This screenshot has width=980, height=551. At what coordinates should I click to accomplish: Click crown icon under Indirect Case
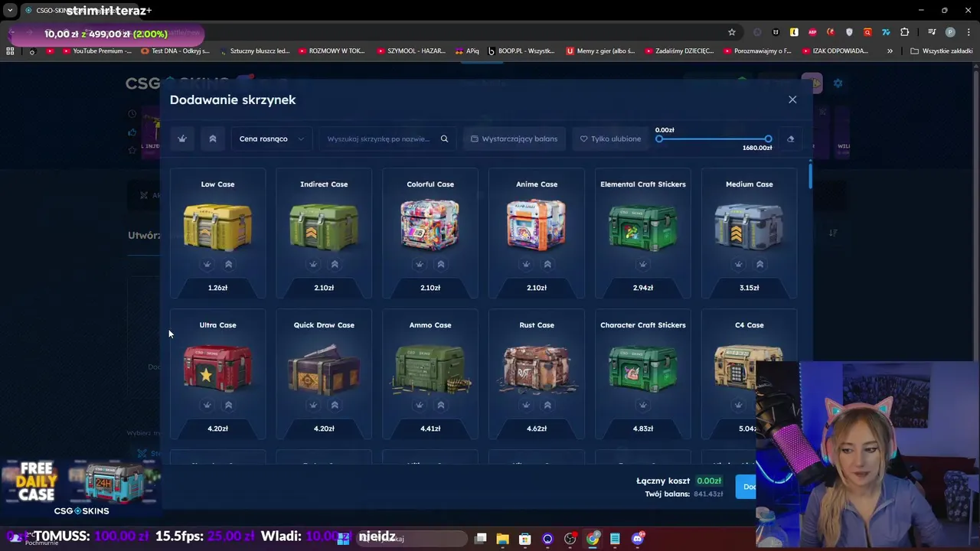click(313, 264)
